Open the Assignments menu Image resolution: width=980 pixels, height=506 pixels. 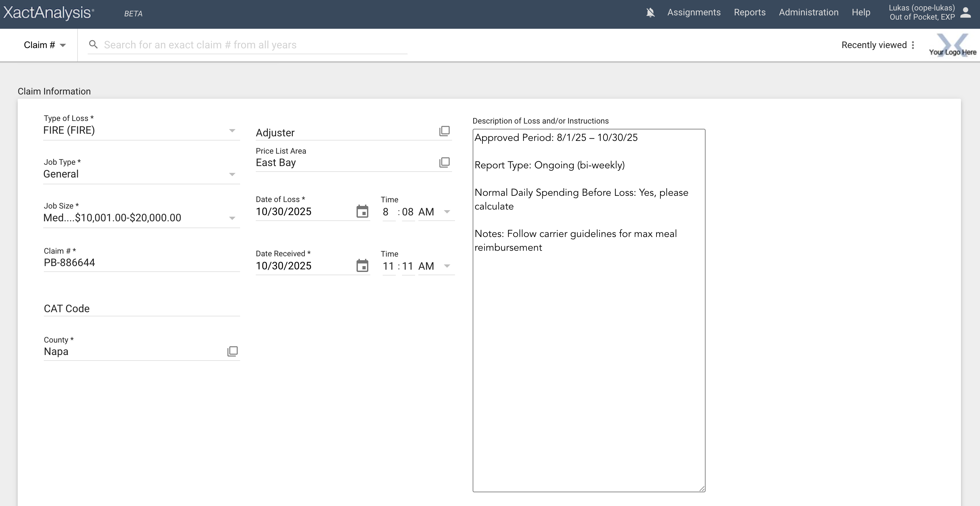point(693,12)
